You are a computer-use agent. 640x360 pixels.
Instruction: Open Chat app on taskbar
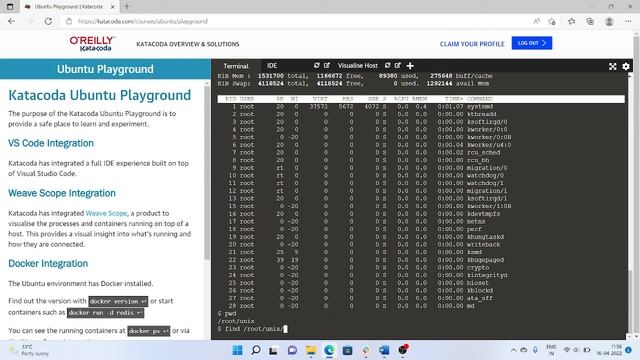(x=292, y=350)
